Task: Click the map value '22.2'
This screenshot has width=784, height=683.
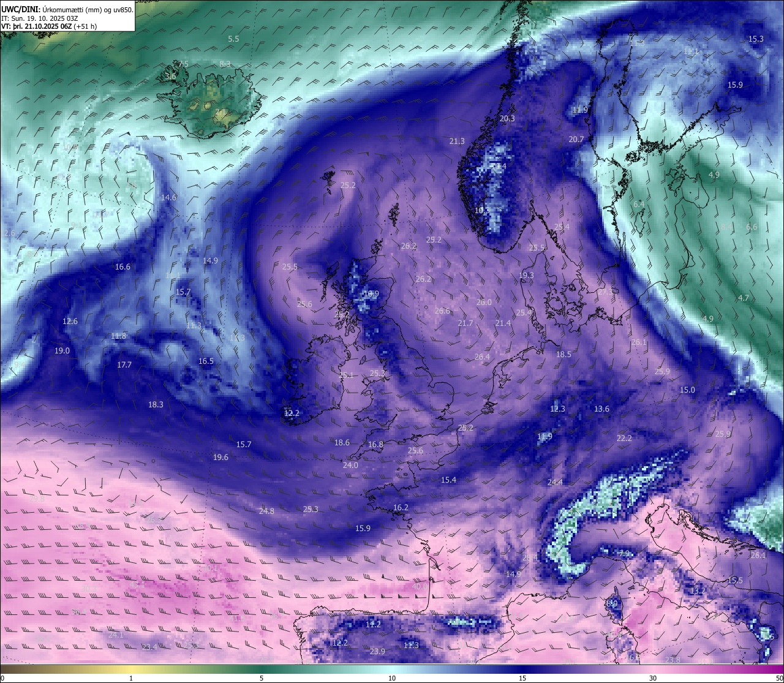Action: click(624, 439)
